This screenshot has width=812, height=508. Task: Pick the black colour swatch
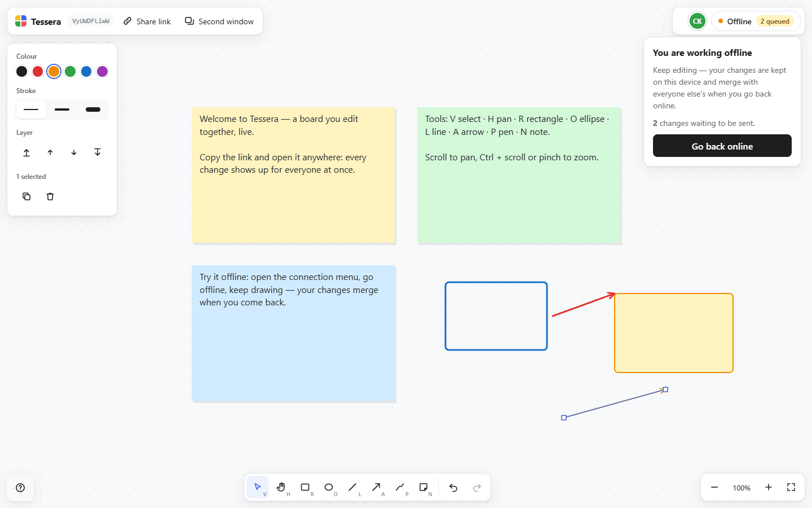21,71
